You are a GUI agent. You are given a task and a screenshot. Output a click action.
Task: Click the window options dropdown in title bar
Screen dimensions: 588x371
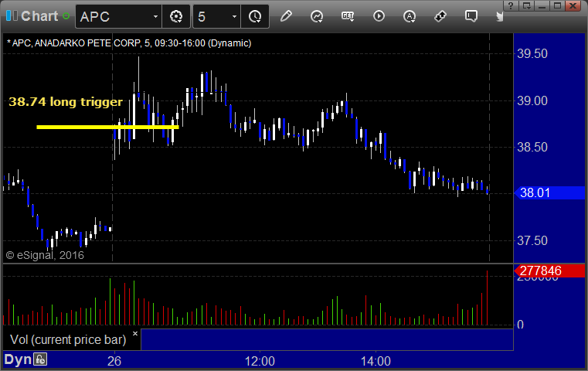[x=527, y=5]
